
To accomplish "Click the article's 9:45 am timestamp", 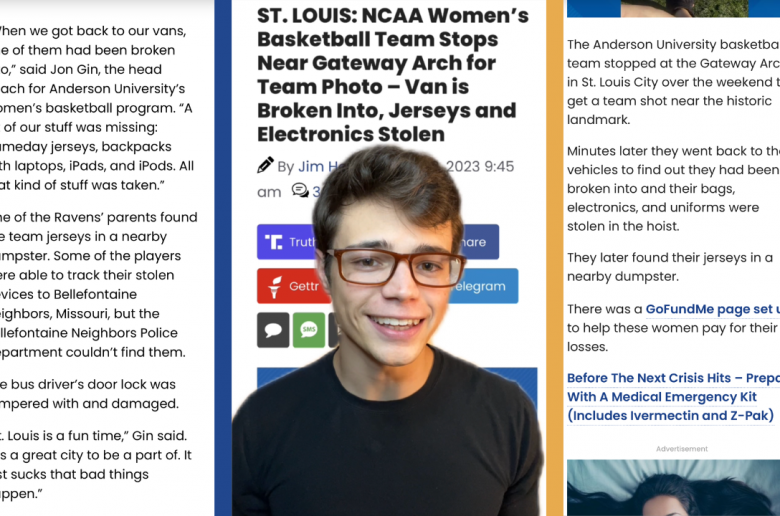I will tap(480, 167).
